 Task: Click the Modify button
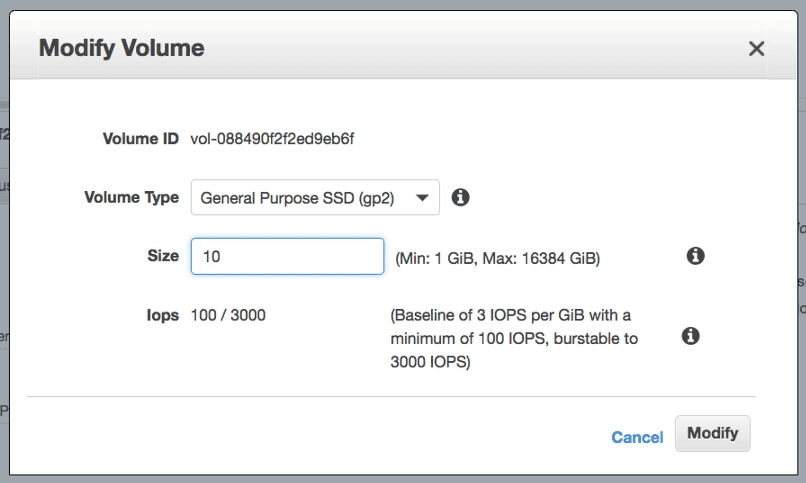[712, 433]
